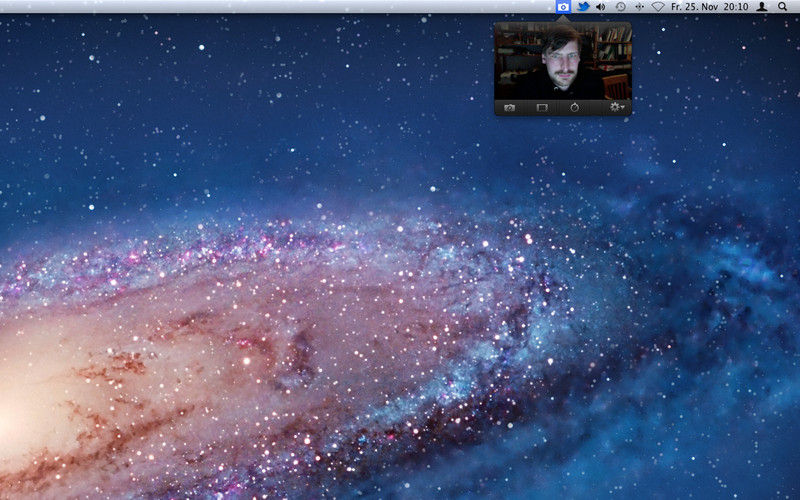The width and height of the screenshot is (800, 500).
Task: Click the rectangle frame icon in the webcam popup
Action: (x=542, y=108)
